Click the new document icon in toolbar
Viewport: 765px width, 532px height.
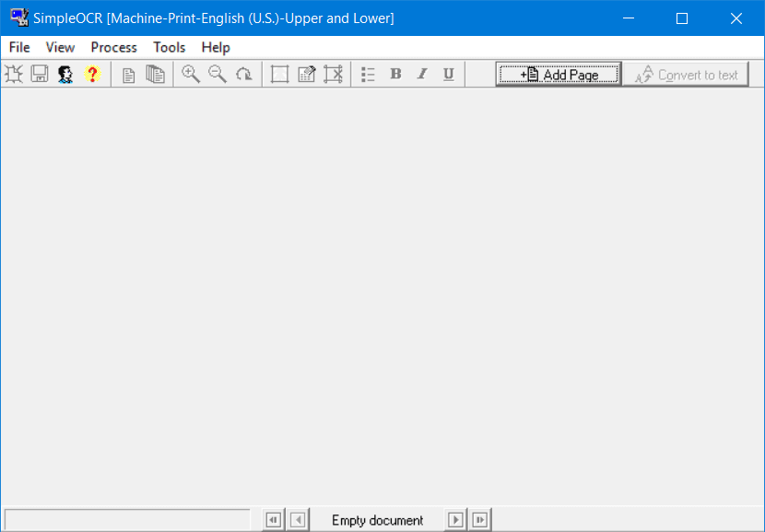(14, 74)
